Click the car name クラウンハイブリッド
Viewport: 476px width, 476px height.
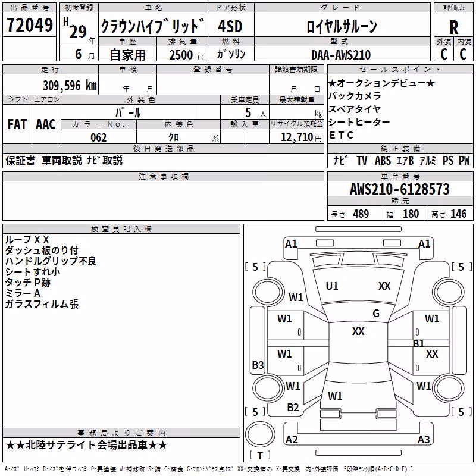(x=153, y=26)
